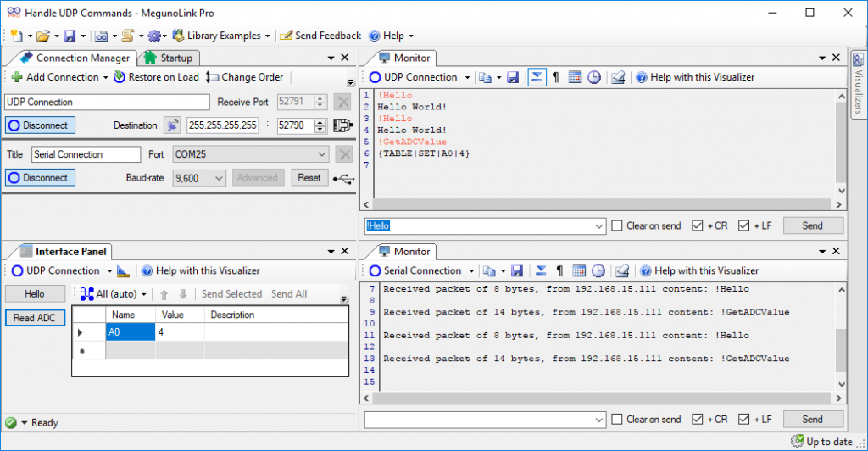Click the clear eraser icon in bottom Monitor toolbar
The image size is (868, 451).
coord(623,270)
